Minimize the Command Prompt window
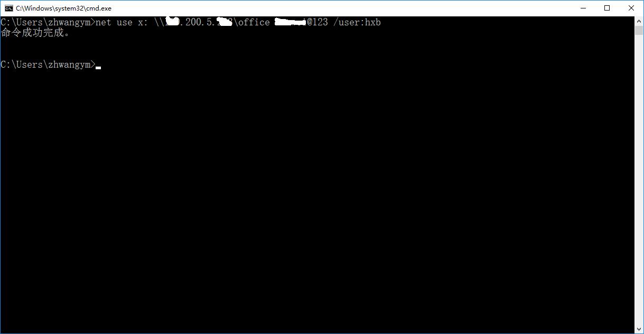 click(x=583, y=8)
